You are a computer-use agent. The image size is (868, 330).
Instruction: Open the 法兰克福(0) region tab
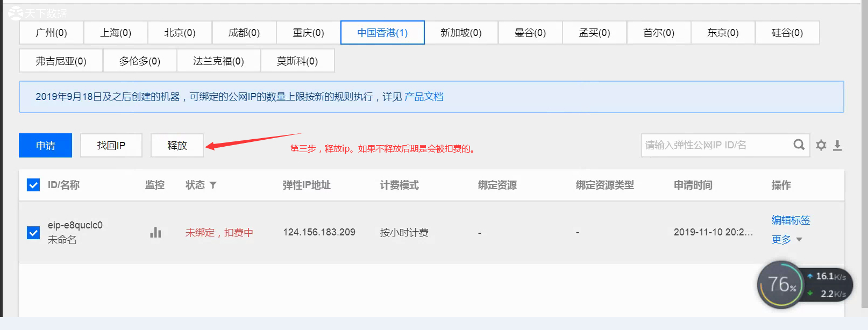coord(218,61)
